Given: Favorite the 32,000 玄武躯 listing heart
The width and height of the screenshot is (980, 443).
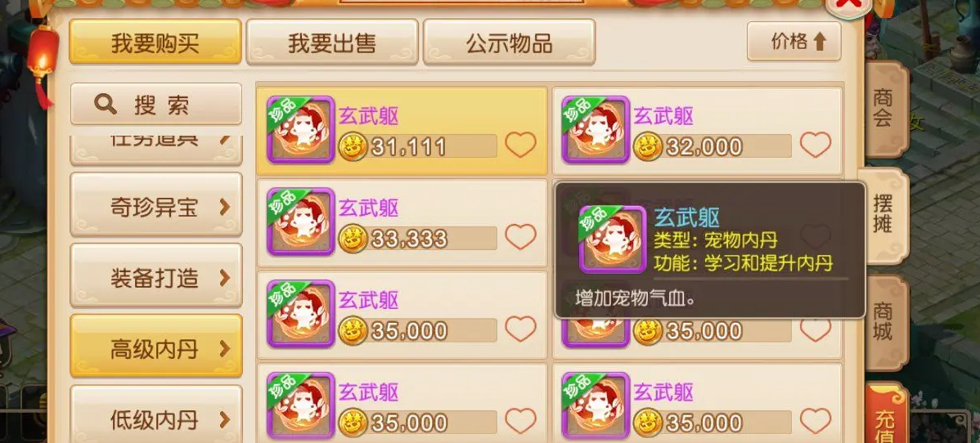Looking at the screenshot, I should [816, 145].
